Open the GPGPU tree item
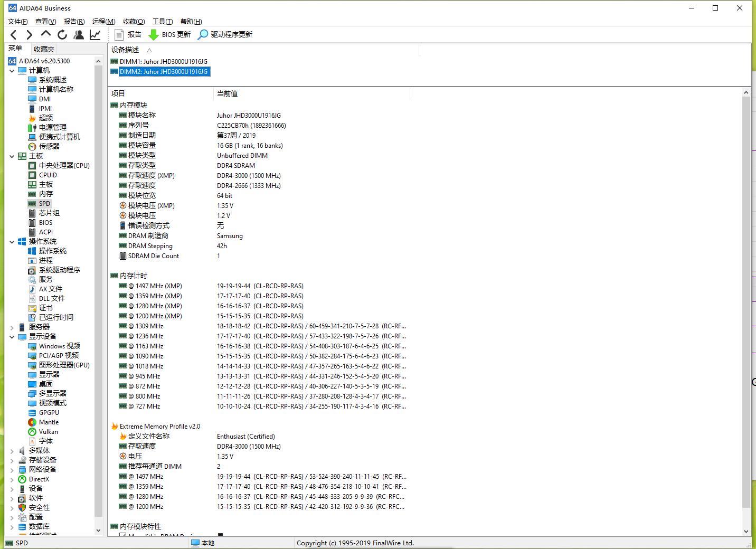The image size is (756, 549). 49,413
